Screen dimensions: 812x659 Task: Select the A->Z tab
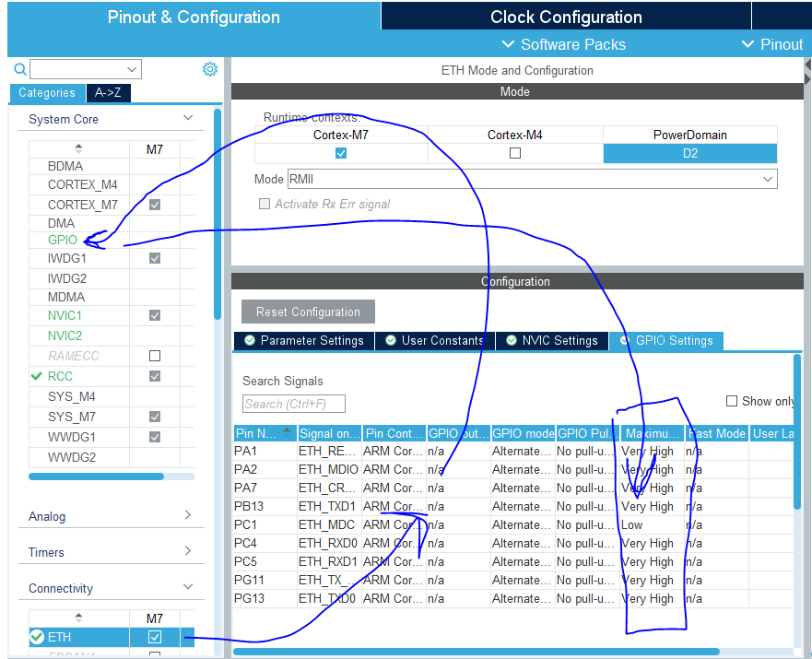pyautogui.click(x=108, y=93)
